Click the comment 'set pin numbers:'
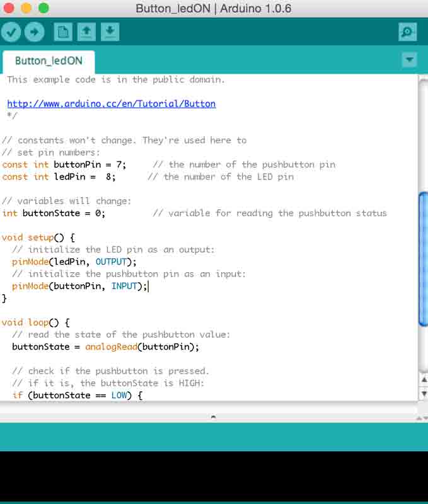This screenshot has width=428, height=504. (51, 152)
